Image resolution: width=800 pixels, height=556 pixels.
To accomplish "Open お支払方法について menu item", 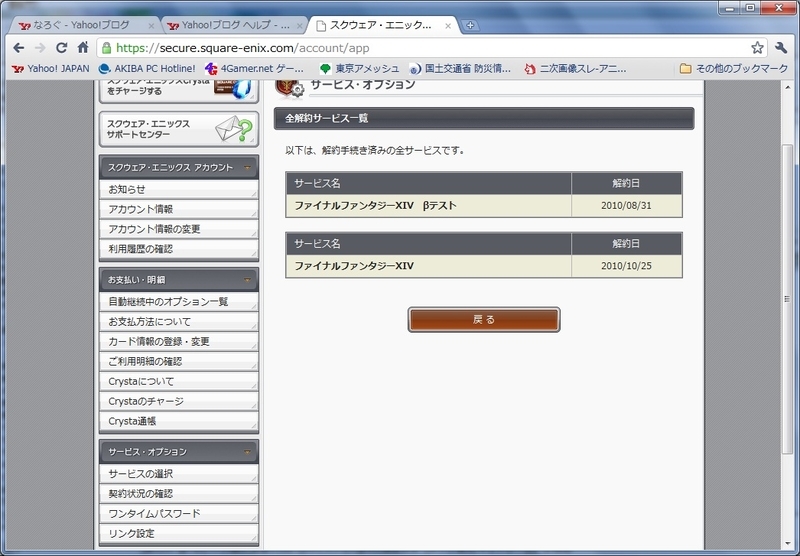I will click(x=179, y=321).
